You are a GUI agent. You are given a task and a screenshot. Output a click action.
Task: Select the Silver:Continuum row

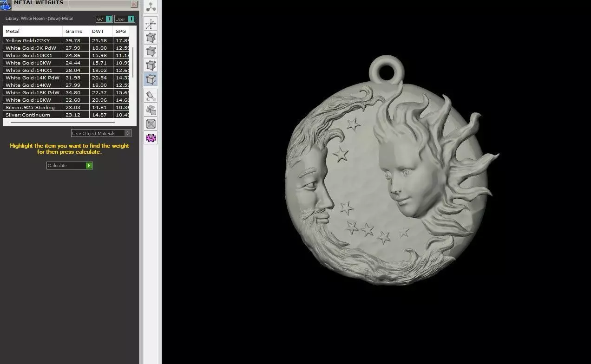[66, 115]
